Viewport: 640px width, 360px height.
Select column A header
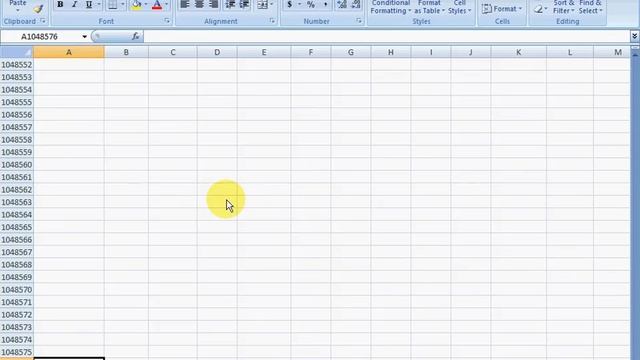[x=69, y=52]
